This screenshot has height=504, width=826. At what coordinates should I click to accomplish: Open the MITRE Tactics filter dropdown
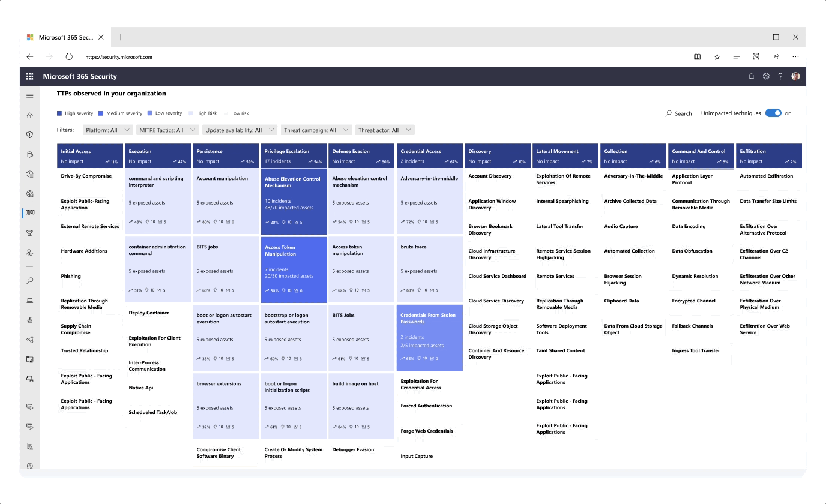coord(167,130)
